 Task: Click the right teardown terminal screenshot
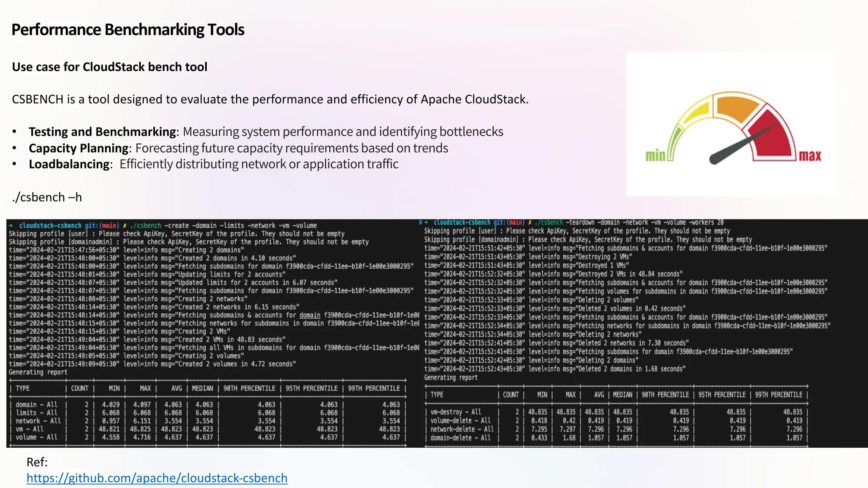644,333
